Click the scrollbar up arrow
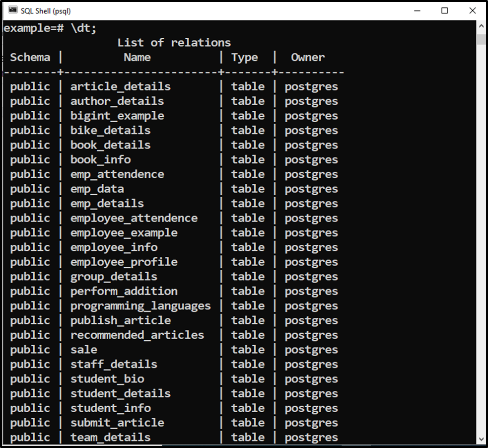Image resolution: width=488 pixels, height=448 pixels. (x=481, y=25)
